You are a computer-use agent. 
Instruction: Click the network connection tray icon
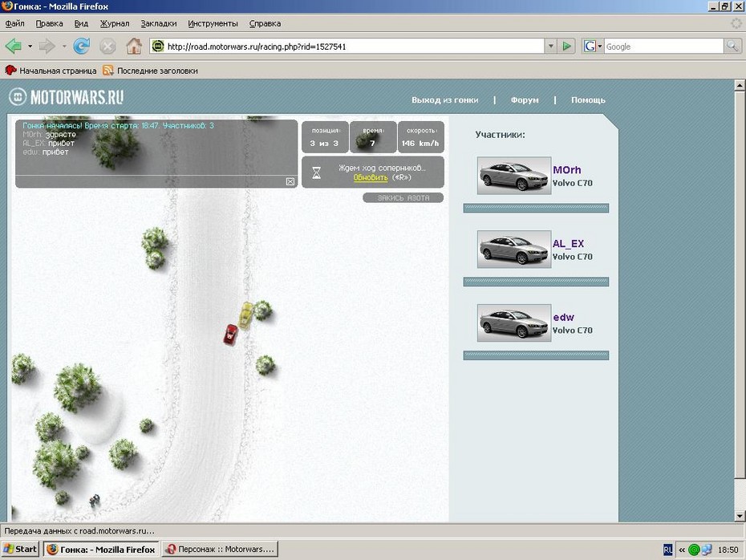coord(707,550)
